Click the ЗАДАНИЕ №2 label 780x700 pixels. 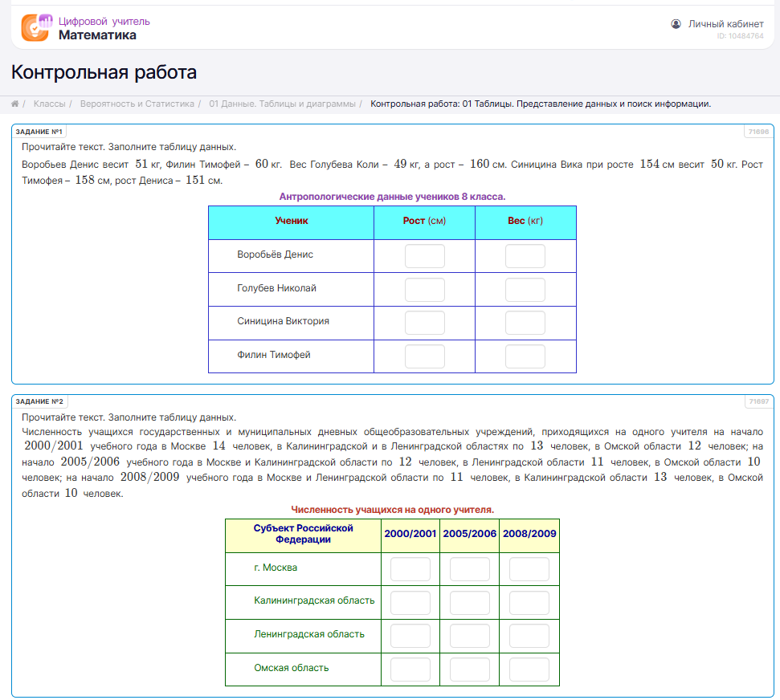pyautogui.click(x=39, y=401)
